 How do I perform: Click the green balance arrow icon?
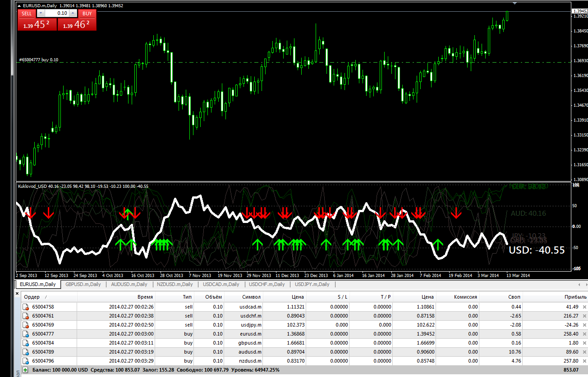(25, 370)
